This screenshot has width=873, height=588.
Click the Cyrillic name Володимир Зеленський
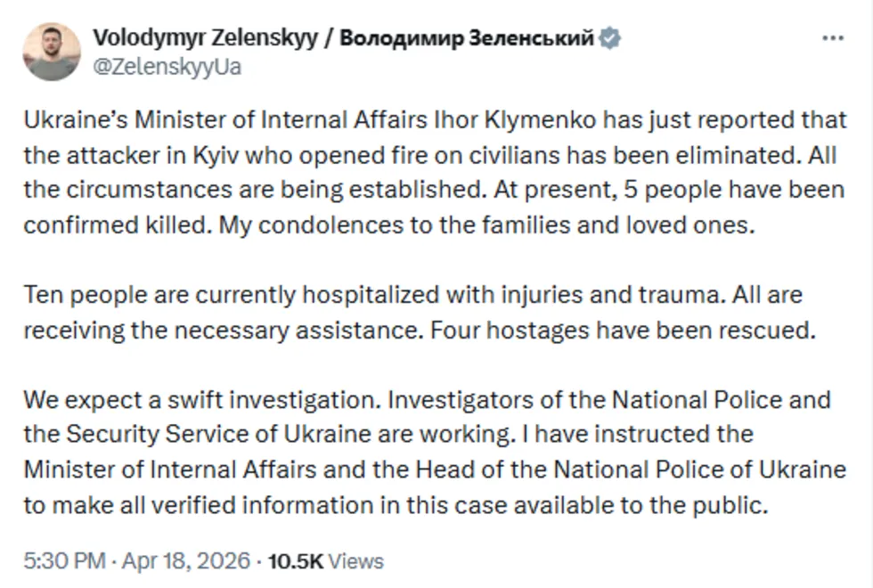click(x=467, y=37)
